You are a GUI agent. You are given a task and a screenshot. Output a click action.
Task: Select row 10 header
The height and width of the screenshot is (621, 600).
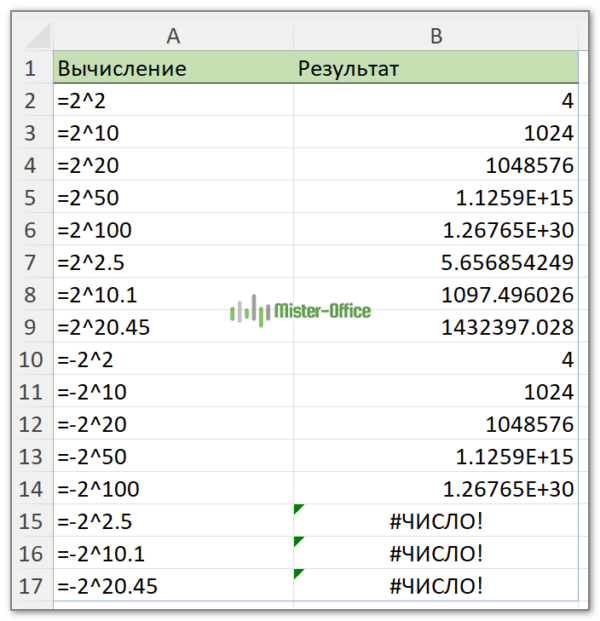(31, 360)
